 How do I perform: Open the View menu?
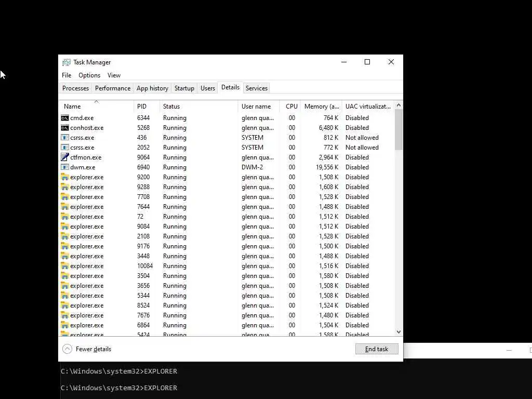click(114, 75)
